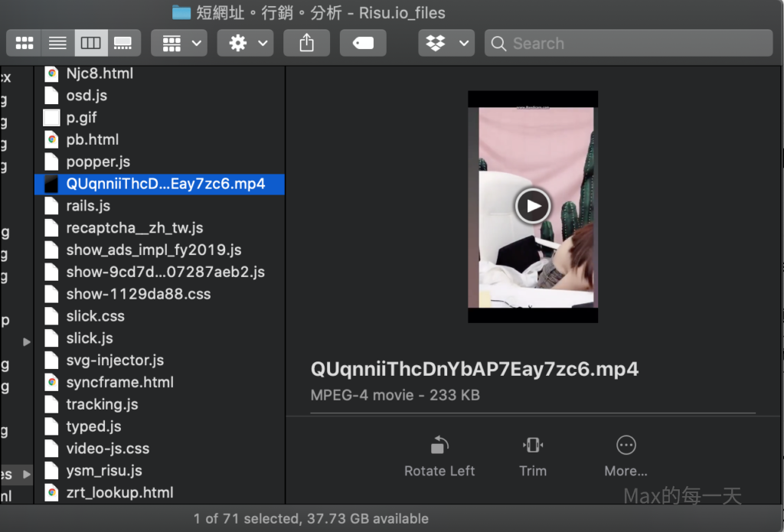
Task: Play the video preview
Action: pyautogui.click(x=532, y=205)
